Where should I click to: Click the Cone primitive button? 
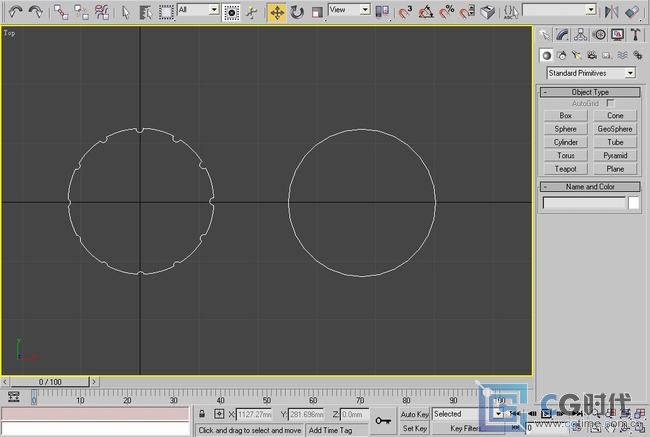[615, 116]
